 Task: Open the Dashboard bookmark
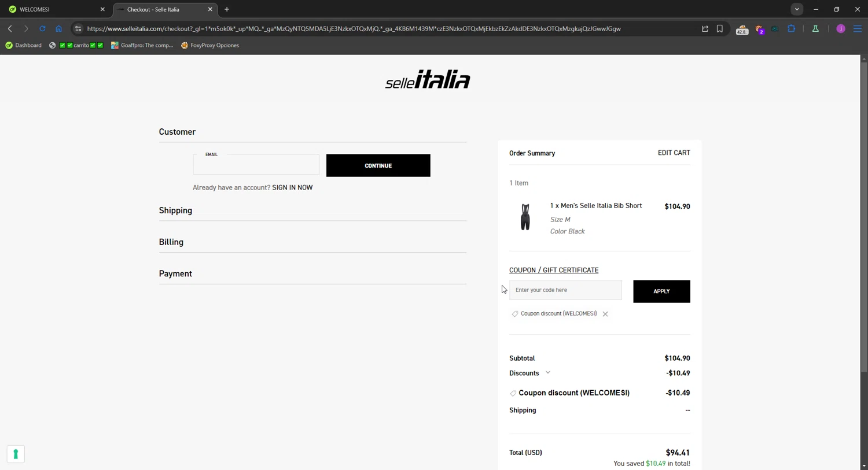(x=24, y=45)
